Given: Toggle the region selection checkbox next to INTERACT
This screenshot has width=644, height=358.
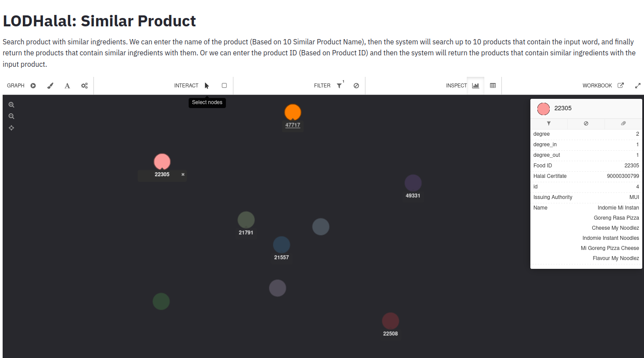Looking at the screenshot, I should pyautogui.click(x=224, y=85).
